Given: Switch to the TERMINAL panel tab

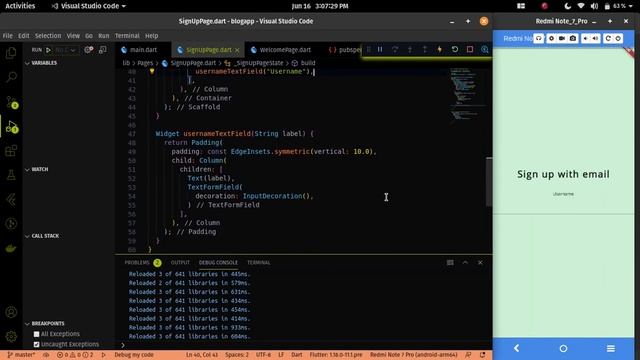Looking at the screenshot, I should pyautogui.click(x=258, y=262).
